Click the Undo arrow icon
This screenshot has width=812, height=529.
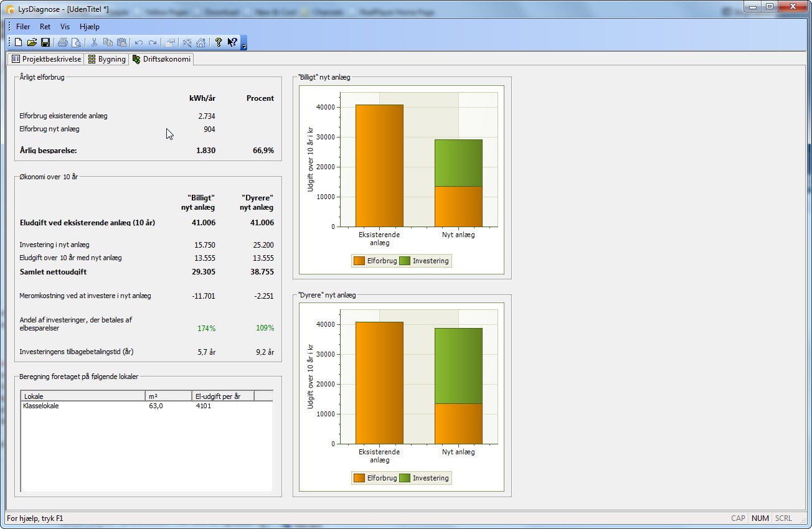138,42
